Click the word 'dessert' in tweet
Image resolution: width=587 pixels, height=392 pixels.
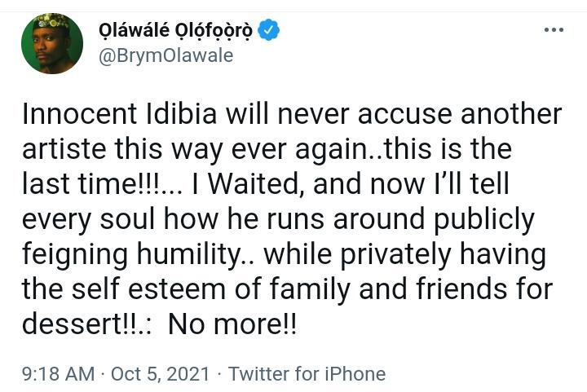coord(70,324)
